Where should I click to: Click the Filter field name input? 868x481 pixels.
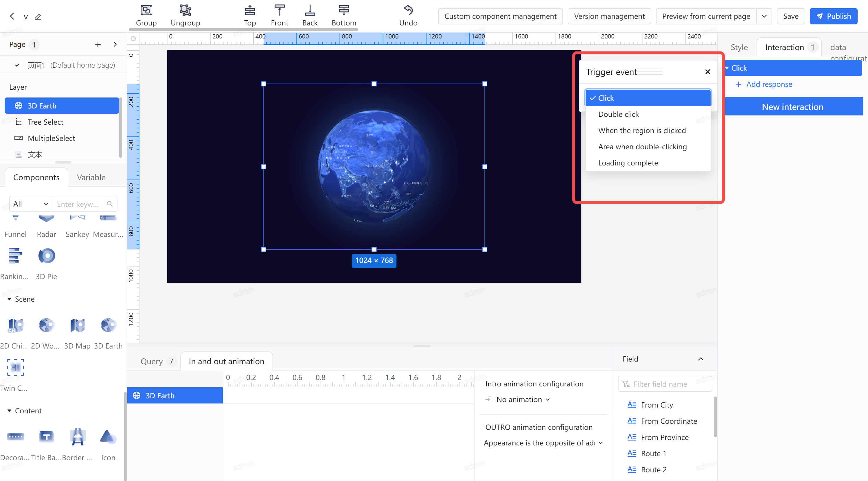pos(665,384)
